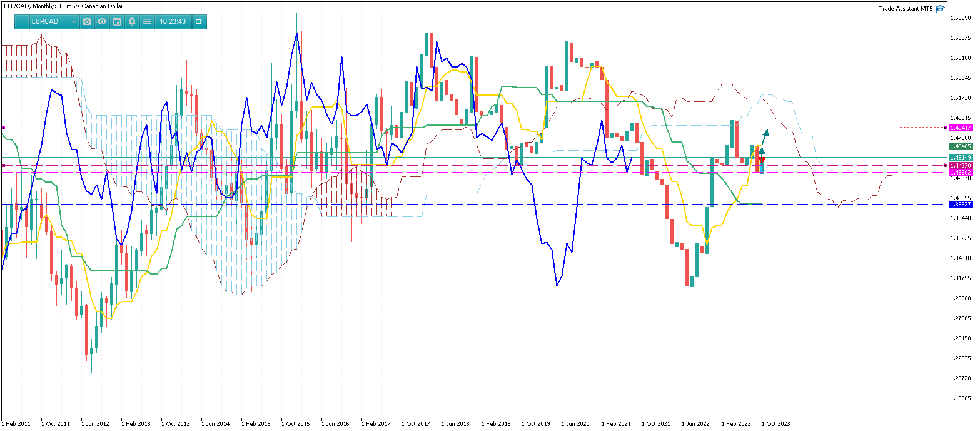
Task: Select the magenta 1.43502 price label
Action: [x=961, y=172]
